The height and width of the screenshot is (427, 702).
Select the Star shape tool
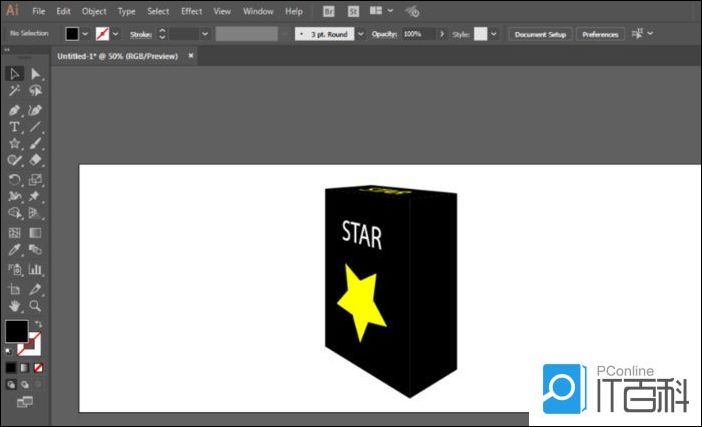[x=15, y=144]
